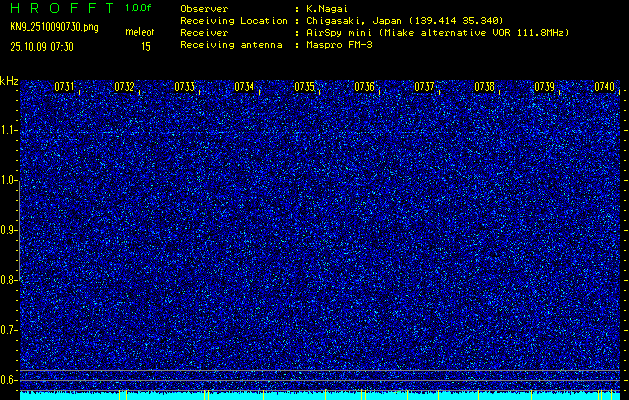Click the 1.1 frequency axis label
This screenshot has height=400, width=629.
coord(9,130)
